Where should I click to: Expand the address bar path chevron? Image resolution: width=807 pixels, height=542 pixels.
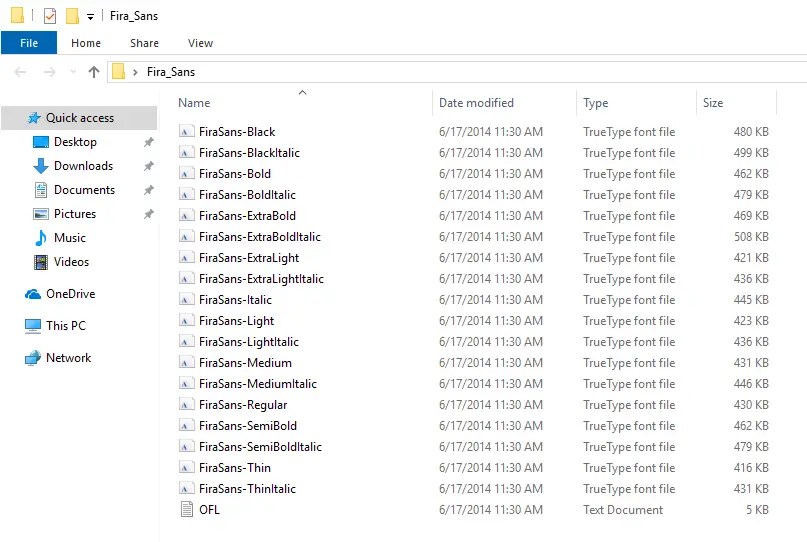[135, 72]
